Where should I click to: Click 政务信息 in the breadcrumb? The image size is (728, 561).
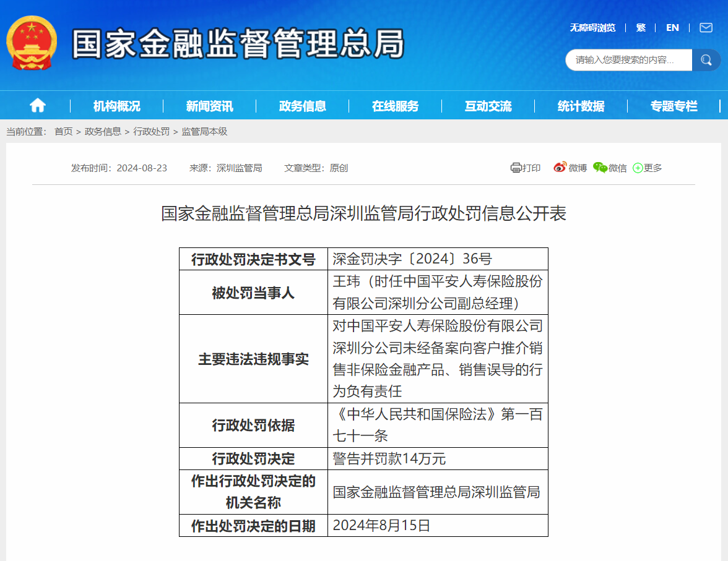point(103,132)
